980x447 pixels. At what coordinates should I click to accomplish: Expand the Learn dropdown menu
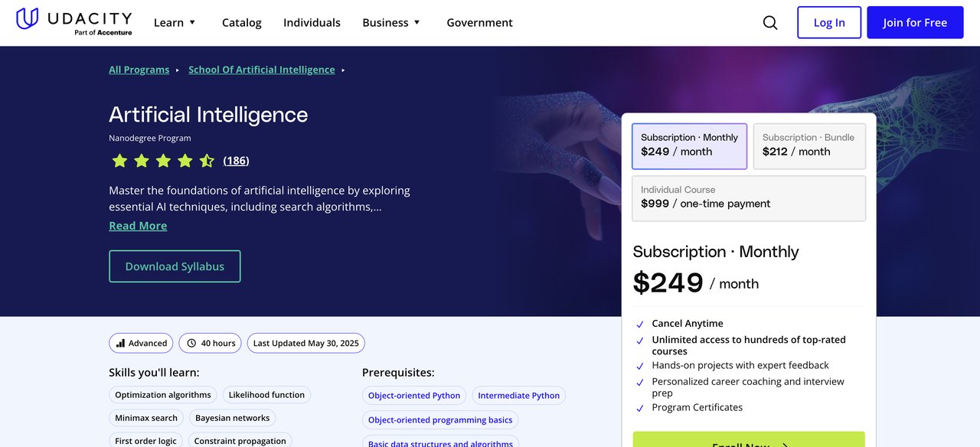[175, 23]
